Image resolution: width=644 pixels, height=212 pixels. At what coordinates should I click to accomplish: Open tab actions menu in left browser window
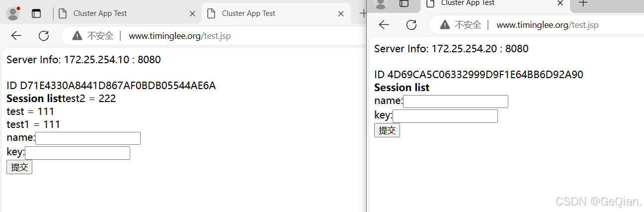pyautogui.click(x=36, y=13)
